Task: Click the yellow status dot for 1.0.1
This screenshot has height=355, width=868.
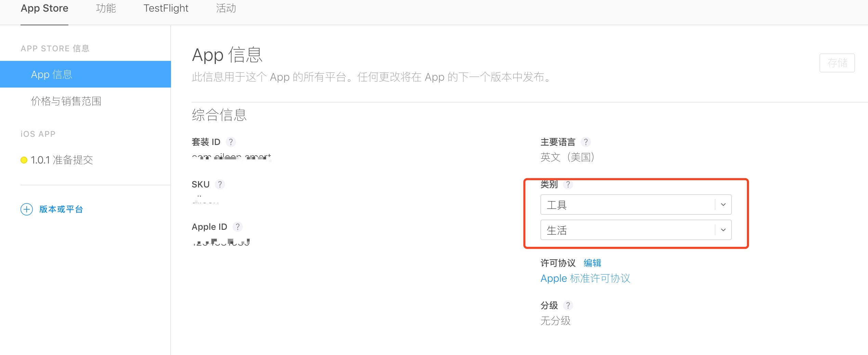Action: coord(24,160)
